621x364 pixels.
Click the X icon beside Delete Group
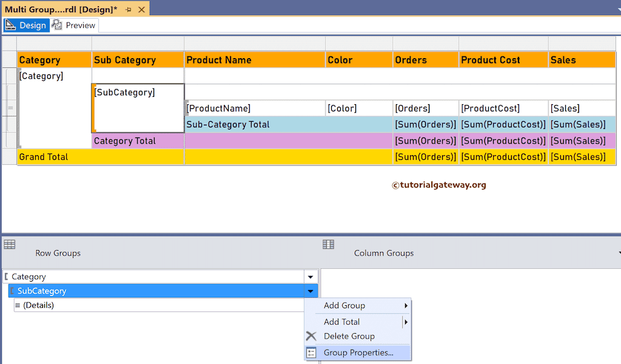pos(311,336)
